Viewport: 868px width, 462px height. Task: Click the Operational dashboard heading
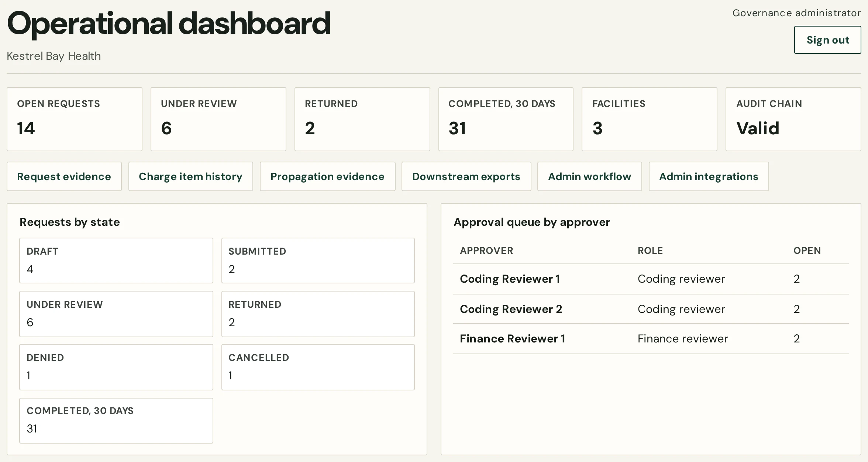(169, 24)
